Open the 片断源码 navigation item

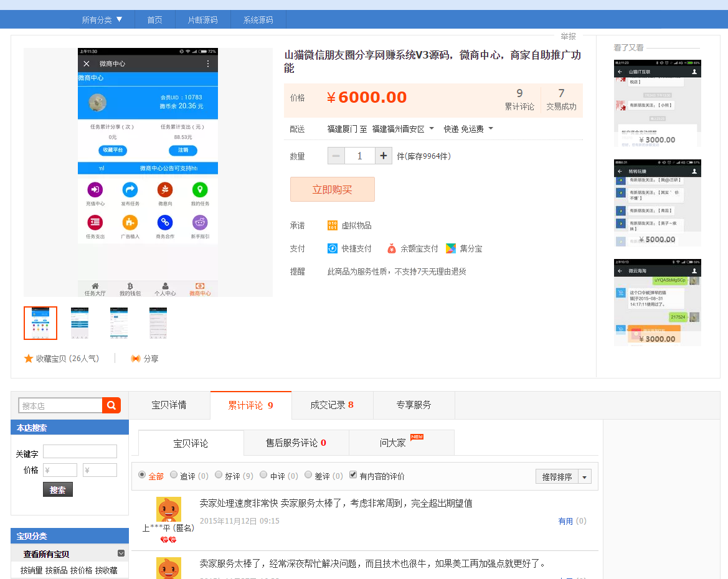202,20
